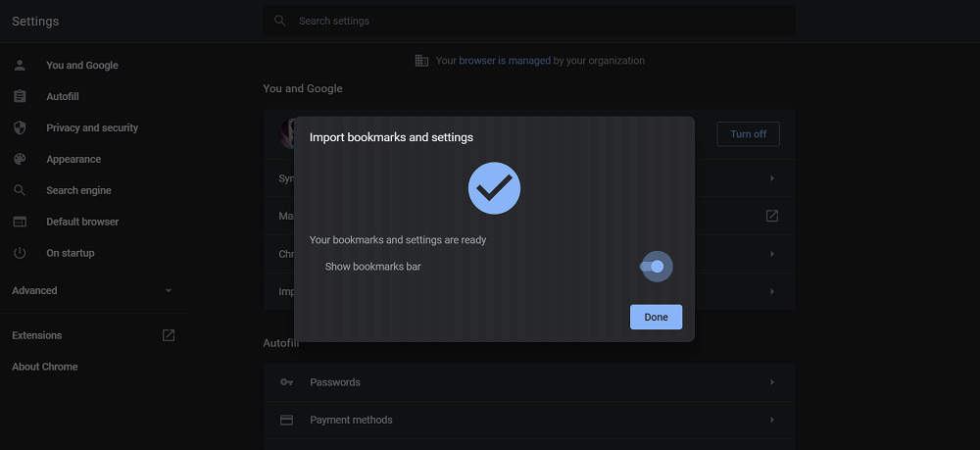Click the Search settings input field
Image resolution: width=980 pixels, height=450 pixels.
(529, 21)
